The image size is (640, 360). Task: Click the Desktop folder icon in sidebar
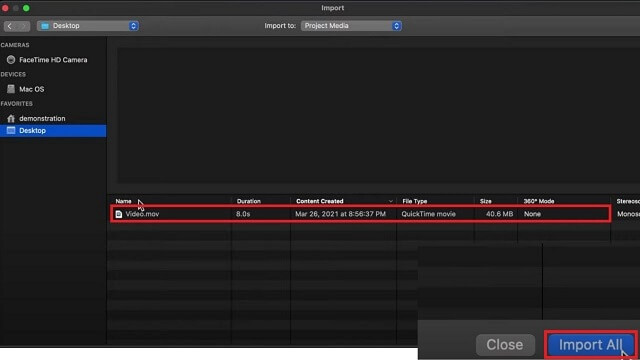[x=11, y=131]
